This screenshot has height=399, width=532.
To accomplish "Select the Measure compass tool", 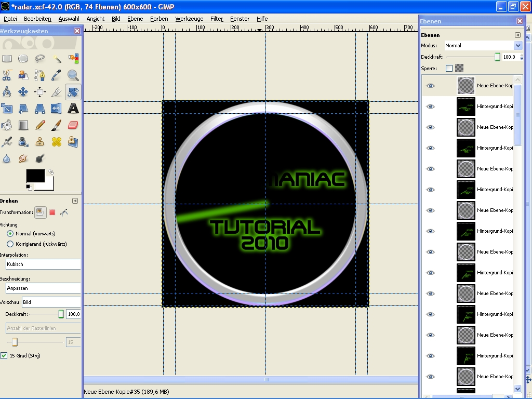I will pyautogui.click(x=7, y=92).
